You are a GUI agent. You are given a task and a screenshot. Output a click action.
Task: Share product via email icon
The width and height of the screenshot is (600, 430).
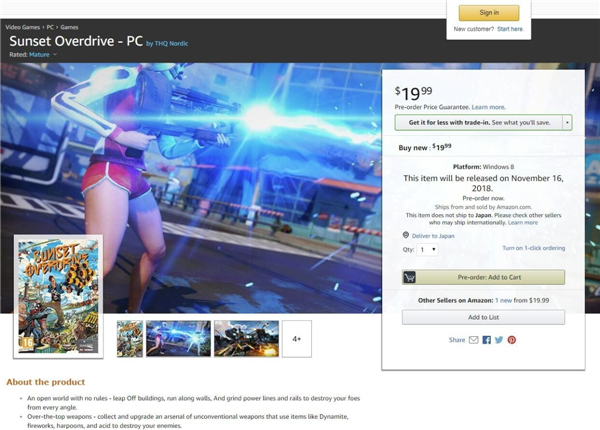(474, 340)
